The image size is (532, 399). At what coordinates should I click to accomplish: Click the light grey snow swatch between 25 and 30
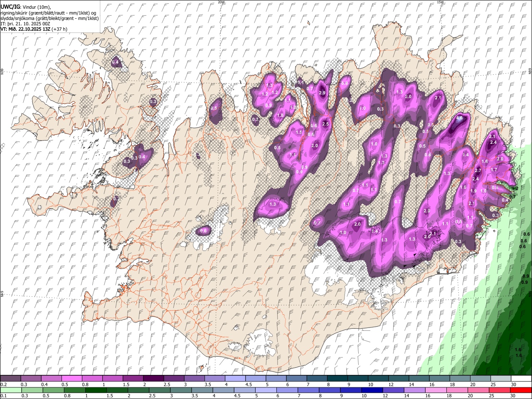[501, 379]
